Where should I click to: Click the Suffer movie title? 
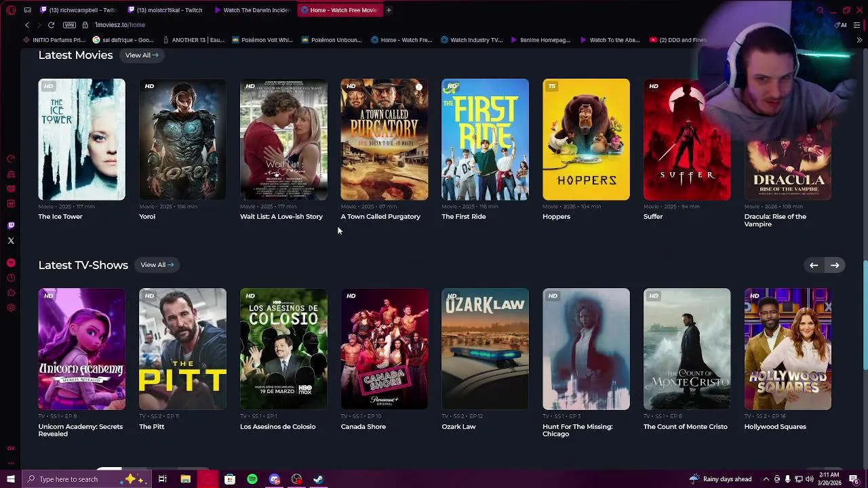coord(653,217)
